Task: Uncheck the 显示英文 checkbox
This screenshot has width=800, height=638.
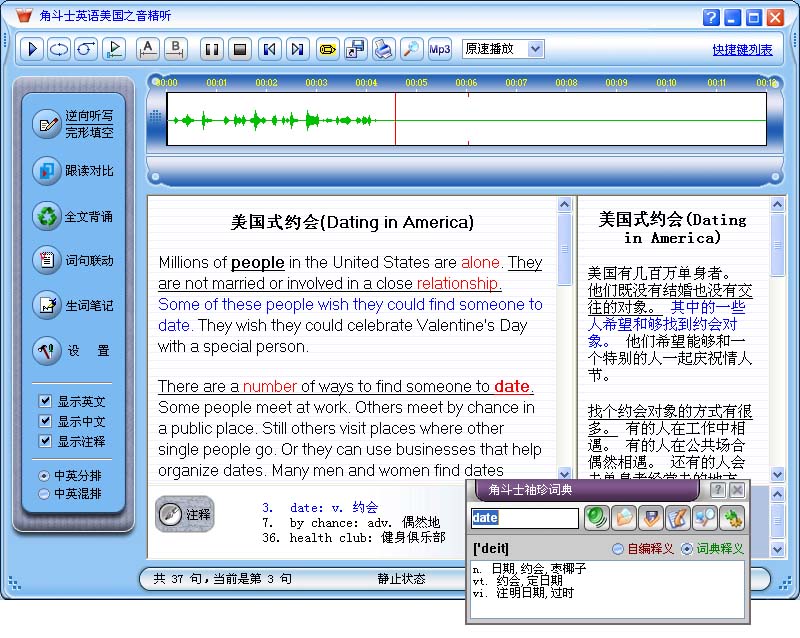Action: [x=45, y=401]
